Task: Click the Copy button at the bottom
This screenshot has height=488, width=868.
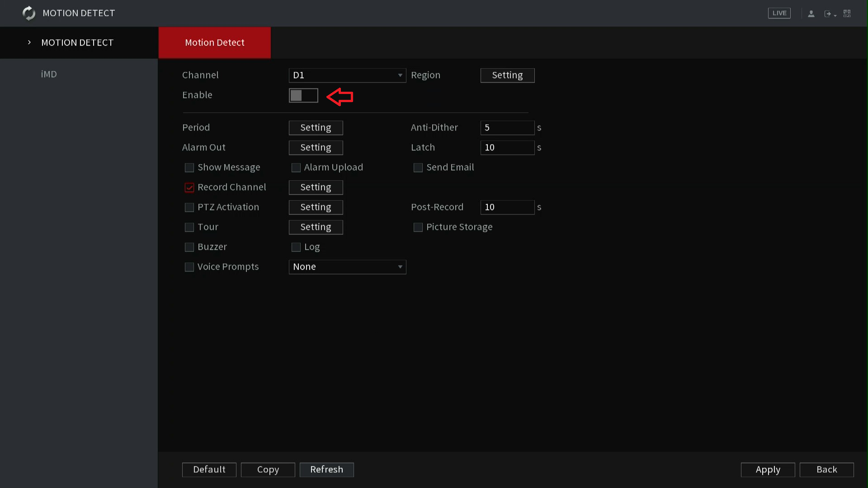Action: pos(268,469)
